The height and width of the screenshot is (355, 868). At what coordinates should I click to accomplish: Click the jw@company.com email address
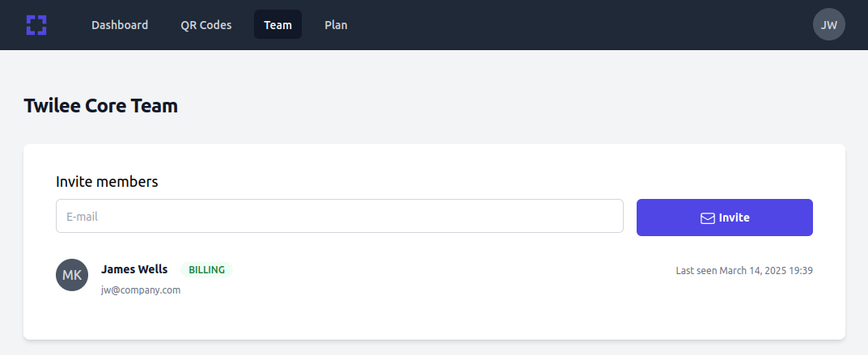point(141,289)
